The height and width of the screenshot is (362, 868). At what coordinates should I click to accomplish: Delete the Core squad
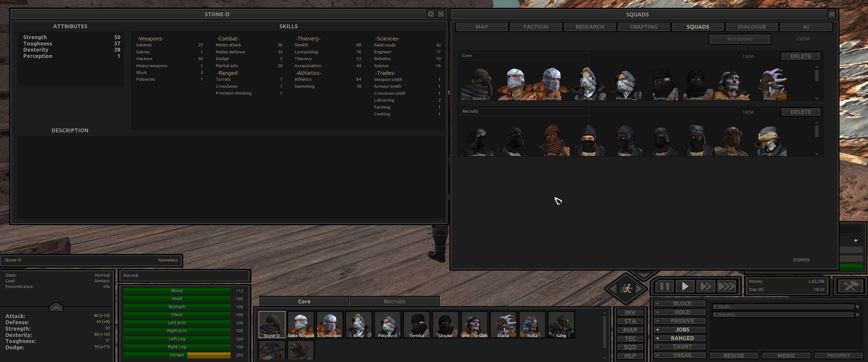click(x=801, y=56)
